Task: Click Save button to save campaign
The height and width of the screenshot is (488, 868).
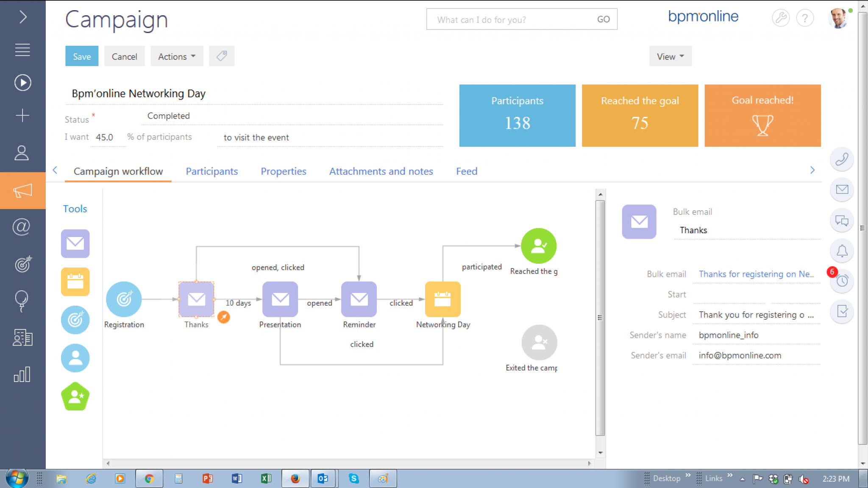Action: click(82, 56)
